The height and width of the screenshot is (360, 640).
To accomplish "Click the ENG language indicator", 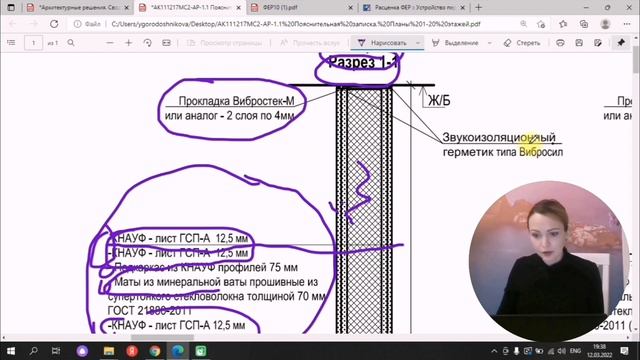I will pyautogui.click(x=576, y=351).
